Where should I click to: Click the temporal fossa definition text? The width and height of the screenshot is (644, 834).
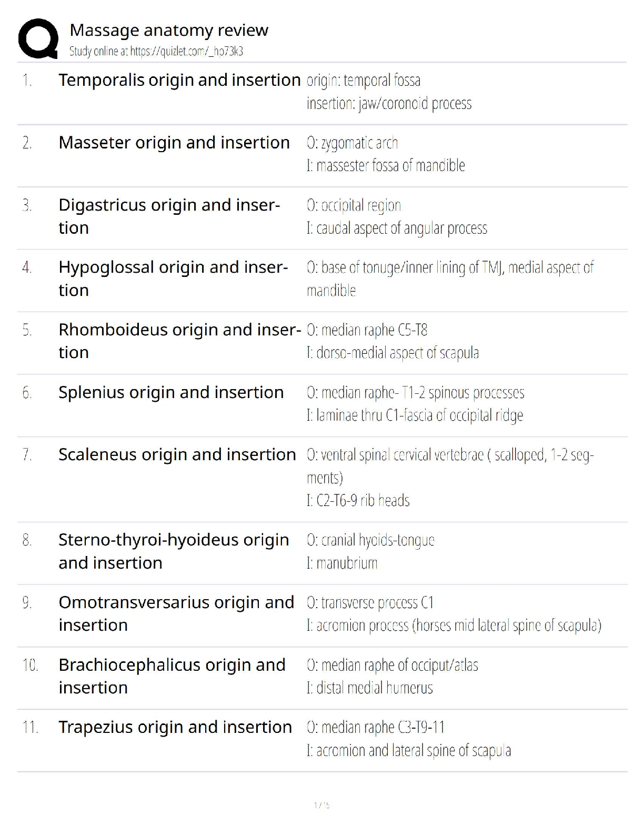point(364,81)
